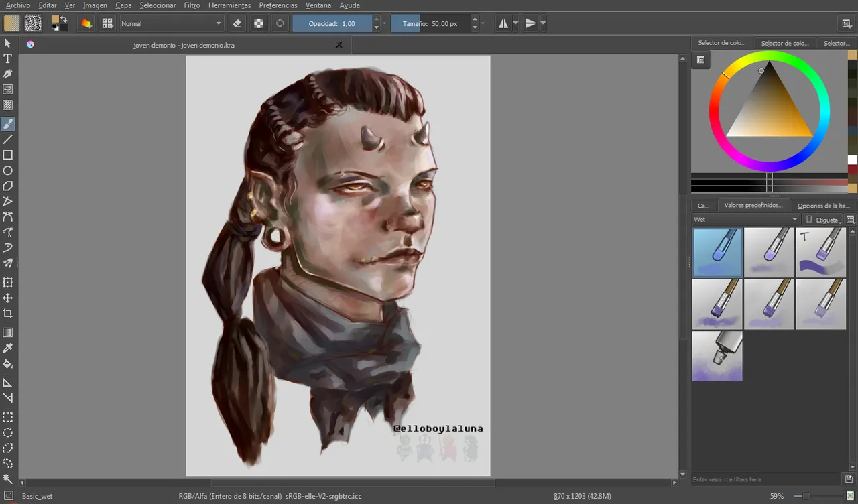This screenshot has width=858, height=504.
Task: Open the Archivo menu
Action: pos(18,5)
